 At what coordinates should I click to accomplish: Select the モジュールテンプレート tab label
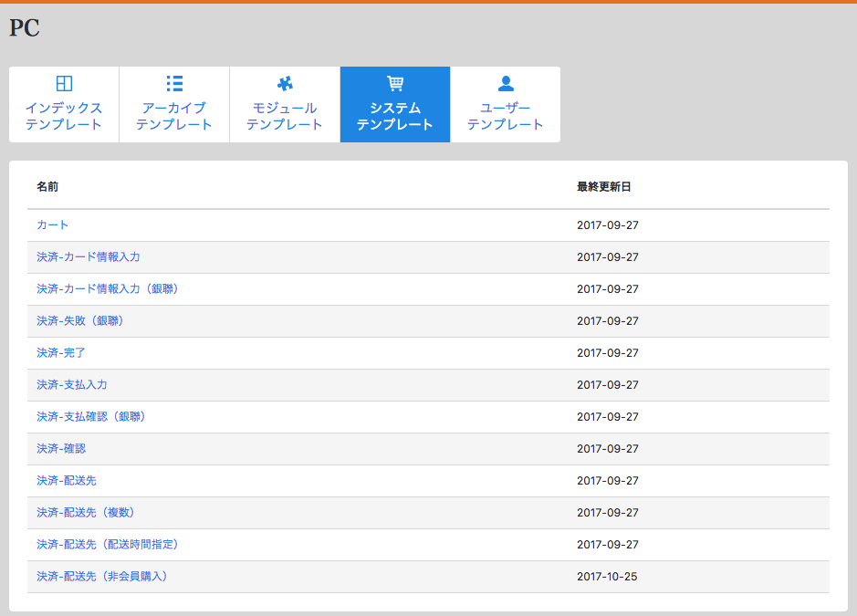285,116
